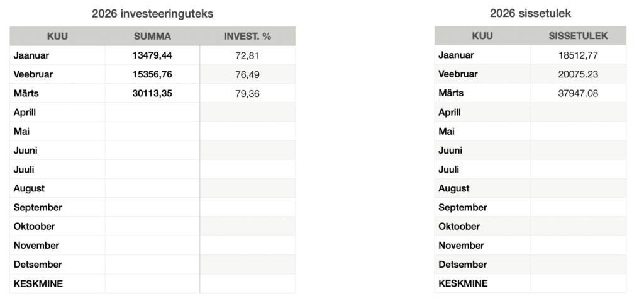The height and width of the screenshot is (308, 644).
Task: Click the KESKMINE row label in income table
Action: 463,283
